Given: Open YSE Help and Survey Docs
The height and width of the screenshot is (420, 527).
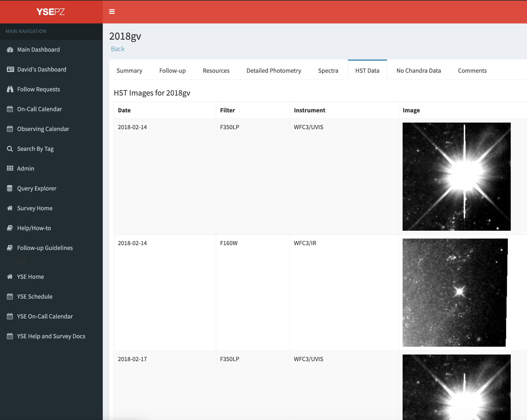Looking at the screenshot, I should [x=51, y=336].
